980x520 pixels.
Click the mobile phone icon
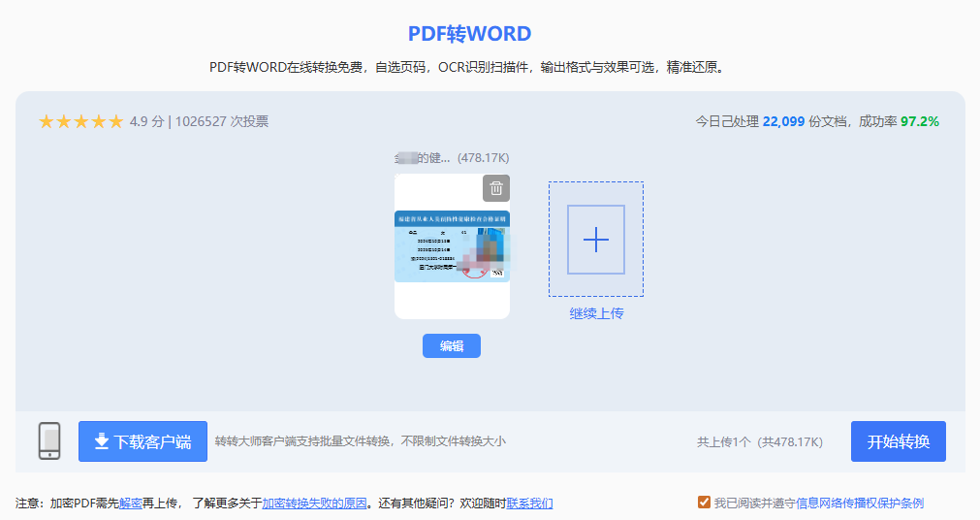[x=49, y=441]
